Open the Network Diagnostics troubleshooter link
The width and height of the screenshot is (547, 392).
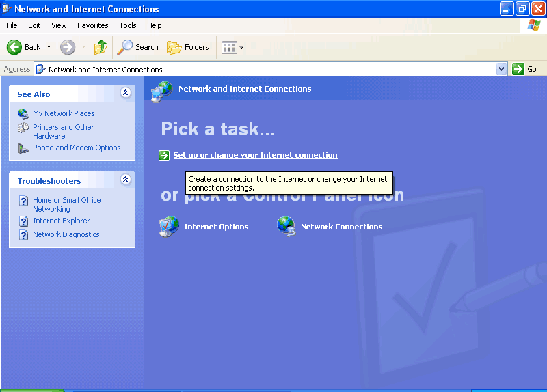(66, 234)
